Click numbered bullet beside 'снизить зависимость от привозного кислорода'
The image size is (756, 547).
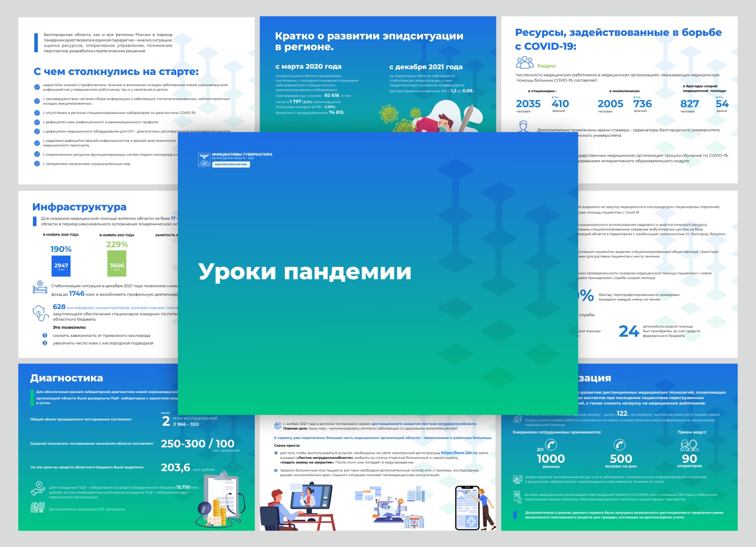point(45,335)
